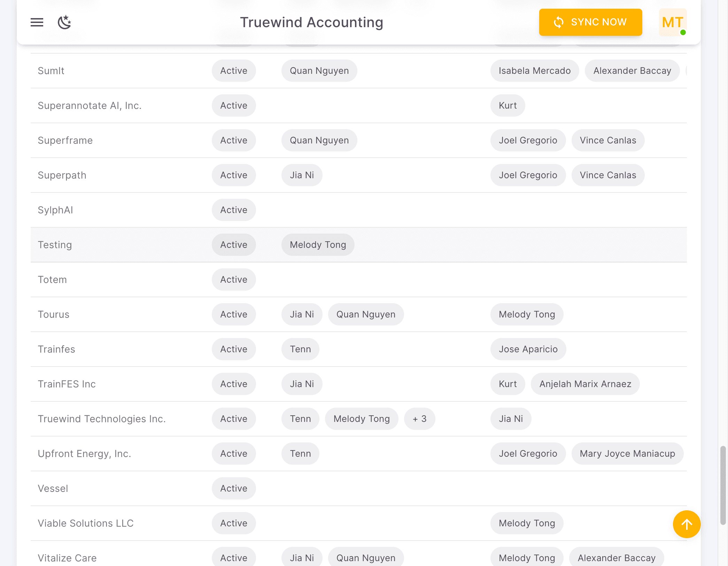
Task: Open the hamburger navigation menu
Action: tap(37, 22)
